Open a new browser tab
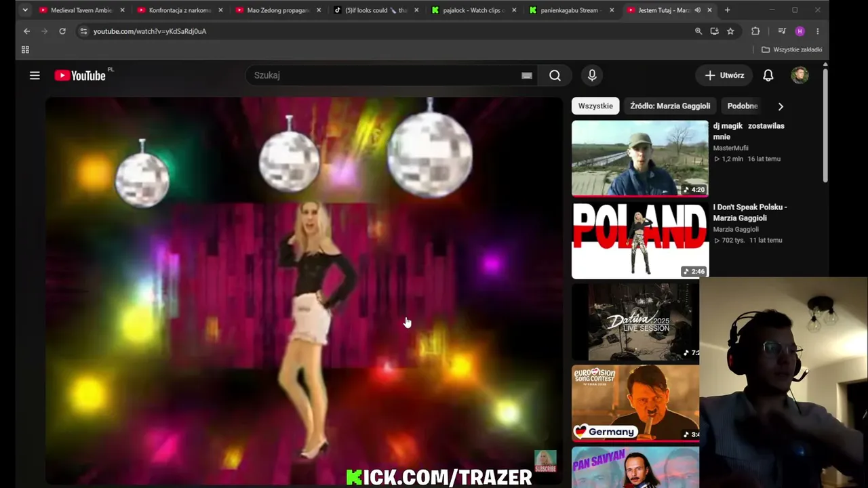The image size is (868, 488). [x=727, y=10]
